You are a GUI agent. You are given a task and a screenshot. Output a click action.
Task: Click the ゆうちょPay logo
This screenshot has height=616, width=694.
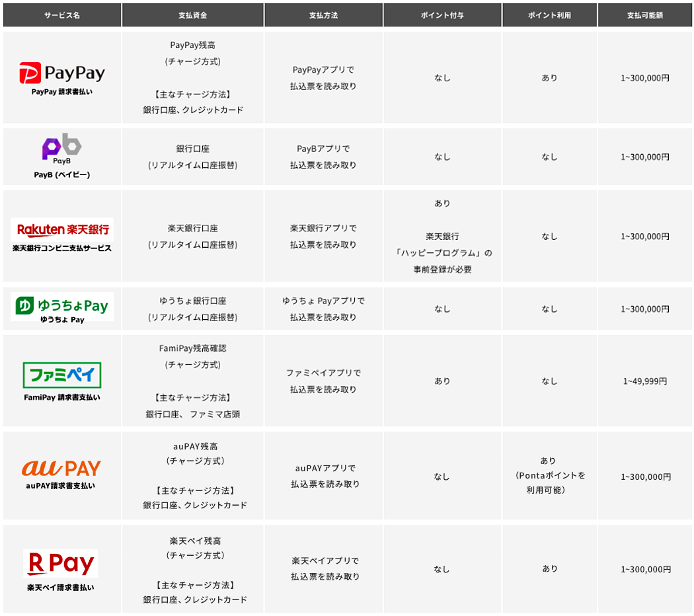tap(62, 306)
